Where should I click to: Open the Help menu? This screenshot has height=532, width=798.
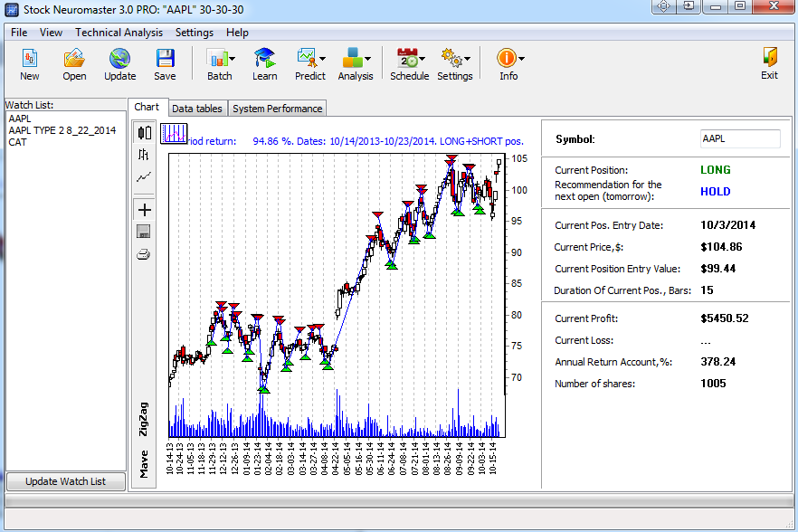pyautogui.click(x=237, y=33)
